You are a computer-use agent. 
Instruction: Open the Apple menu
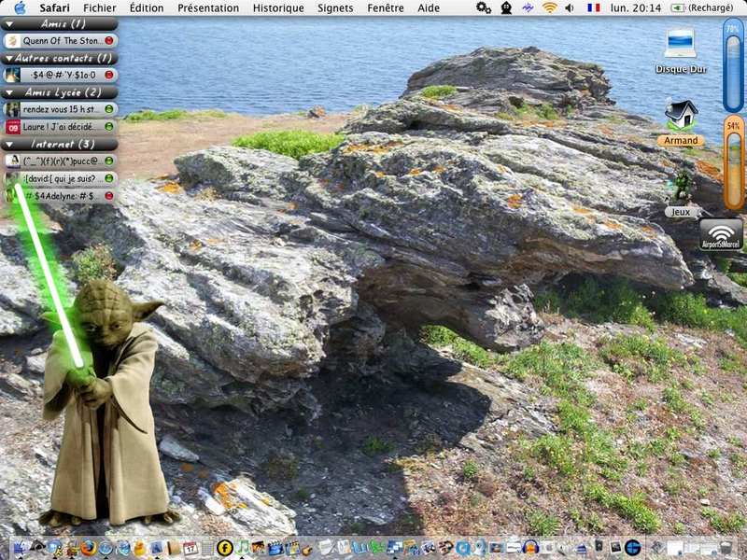click(x=20, y=7)
